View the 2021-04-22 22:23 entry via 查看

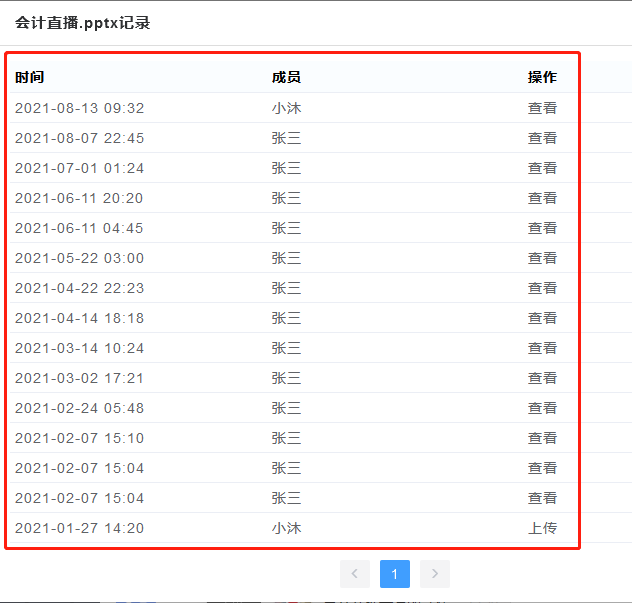pos(542,288)
